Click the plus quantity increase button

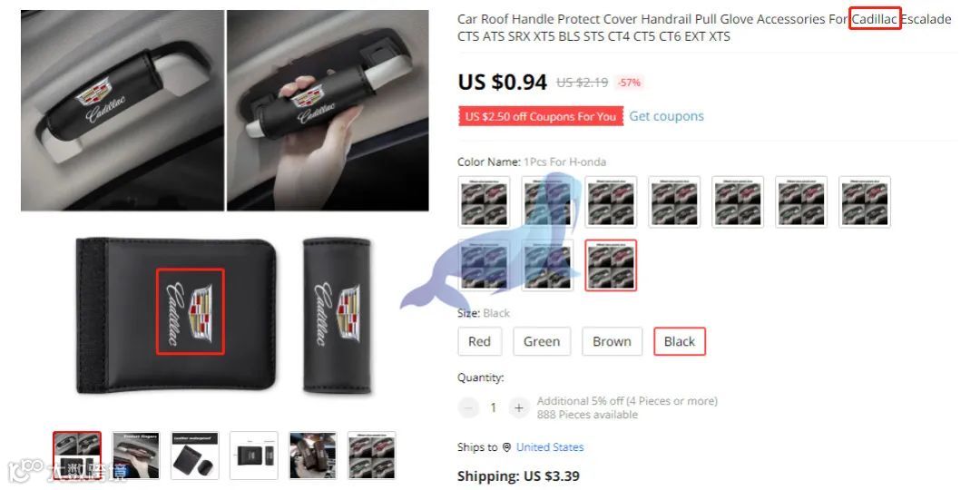(518, 408)
